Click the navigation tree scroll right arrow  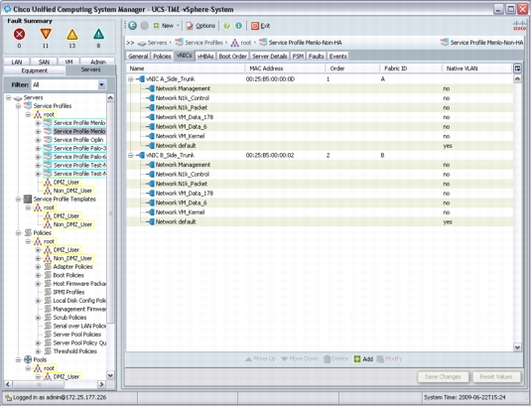[101, 384]
